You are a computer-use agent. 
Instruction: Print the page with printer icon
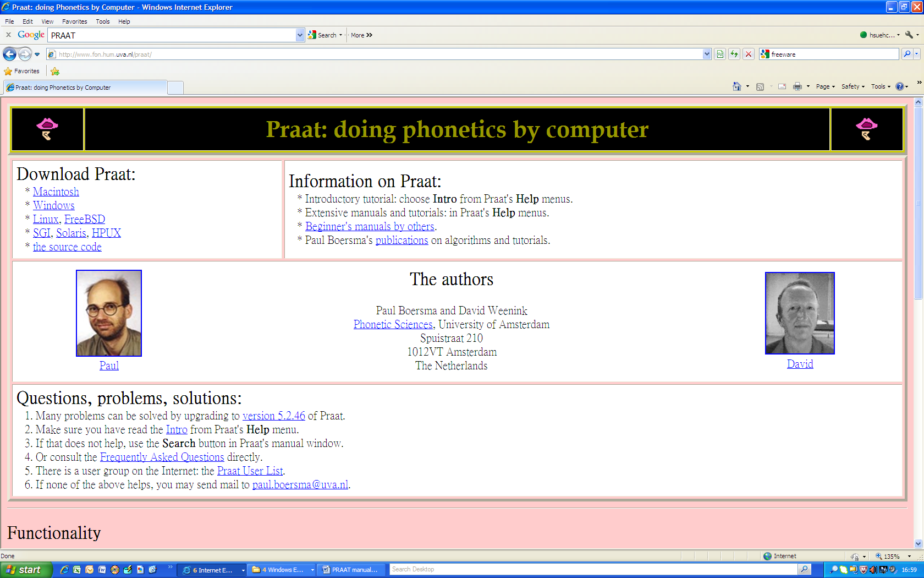pyautogui.click(x=798, y=86)
